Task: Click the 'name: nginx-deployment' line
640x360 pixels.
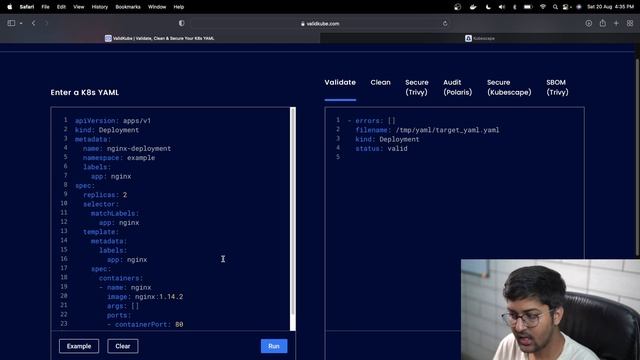Action: 127,149
